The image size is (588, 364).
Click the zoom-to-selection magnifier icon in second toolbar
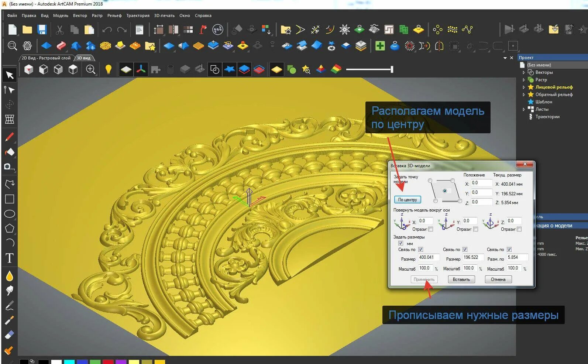12,46
